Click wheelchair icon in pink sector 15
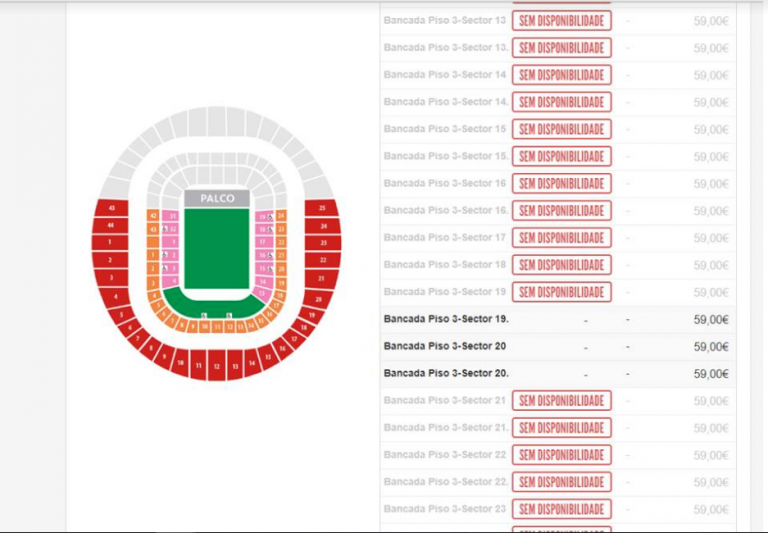Screen dimensions: 768x533 tap(270, 269)
